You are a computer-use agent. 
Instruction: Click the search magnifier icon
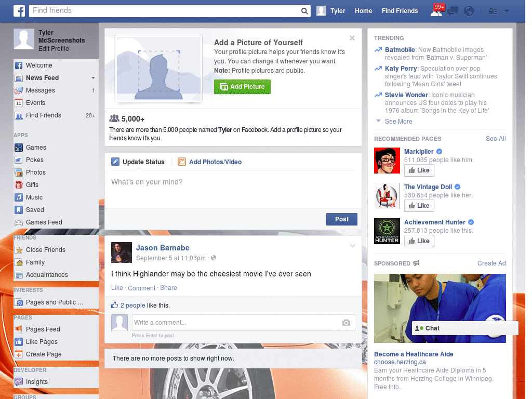tap(304, 11)
